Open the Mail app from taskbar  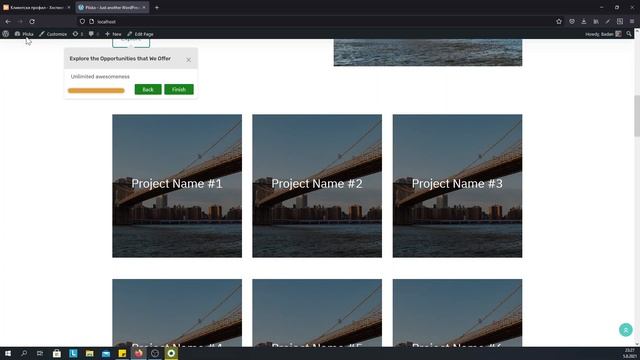106,353
